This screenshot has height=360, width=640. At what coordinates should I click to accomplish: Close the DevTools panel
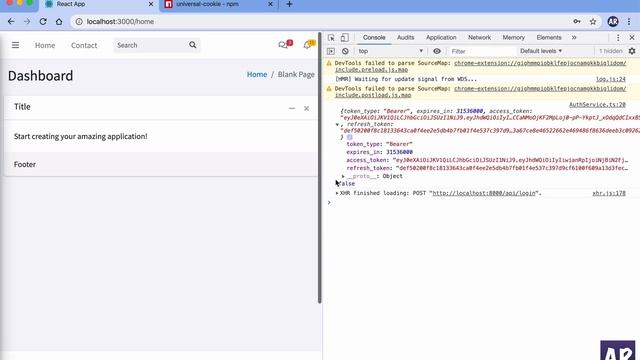tap(632, 38)
